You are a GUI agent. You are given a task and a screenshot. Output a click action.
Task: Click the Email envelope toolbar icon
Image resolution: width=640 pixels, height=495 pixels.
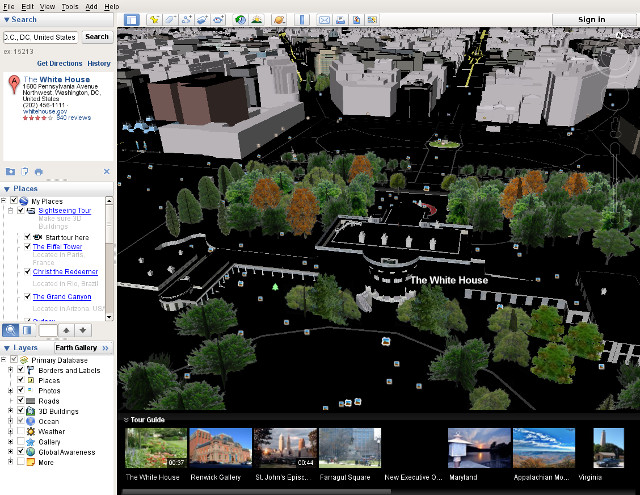pos(324,19)
